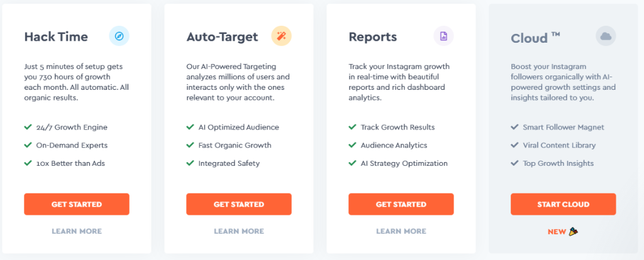Viewport: 644px width, 260px height.
Task: Click the party popper icon next to NEW
Action: point(574,232)
